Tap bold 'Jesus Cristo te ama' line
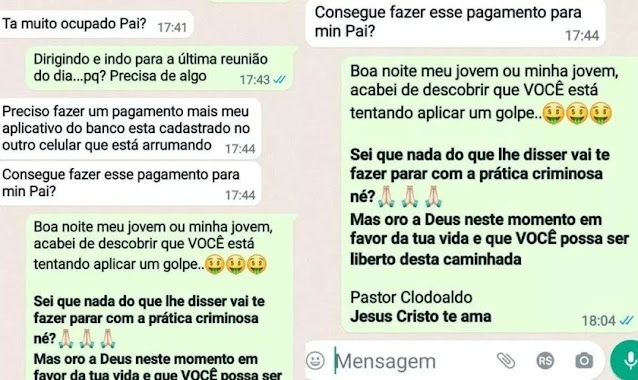The width and height of the screenshot is (638, 380). [x=421, y=316]
